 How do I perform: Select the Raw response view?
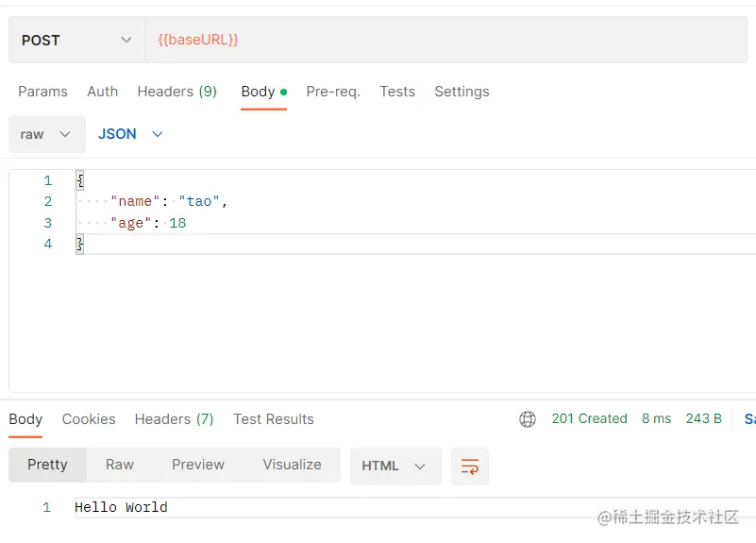(120, 465)
